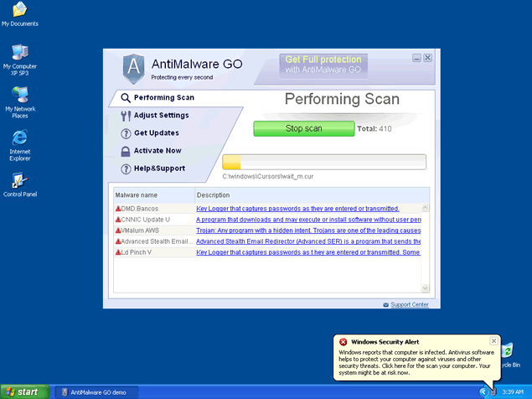Open My Network Places icon

pos(19,96)
